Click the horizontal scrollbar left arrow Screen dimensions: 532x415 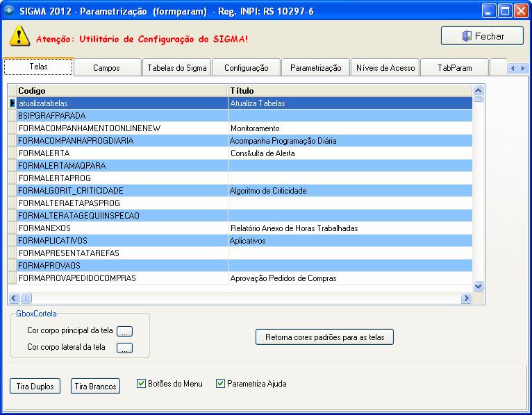(14, 298)
